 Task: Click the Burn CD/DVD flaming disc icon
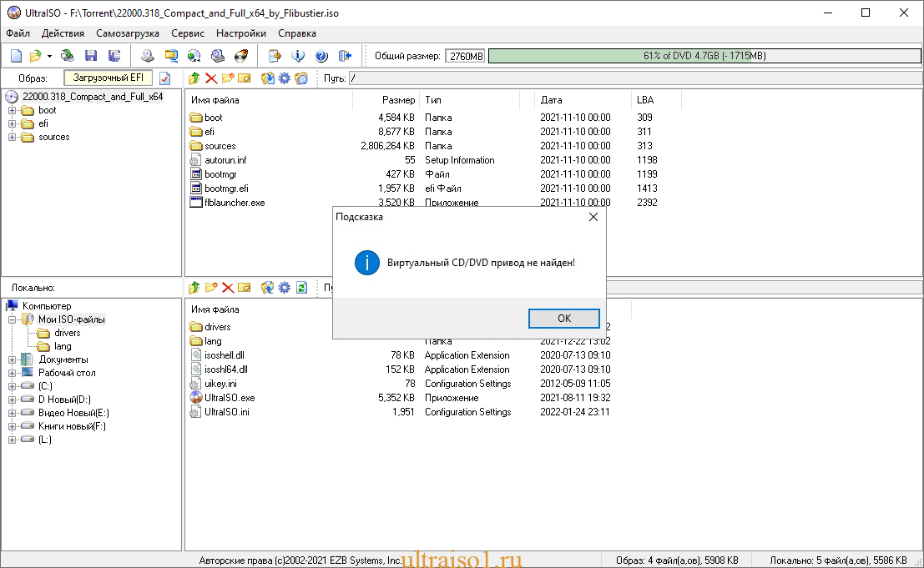click(x=241, y=56)
